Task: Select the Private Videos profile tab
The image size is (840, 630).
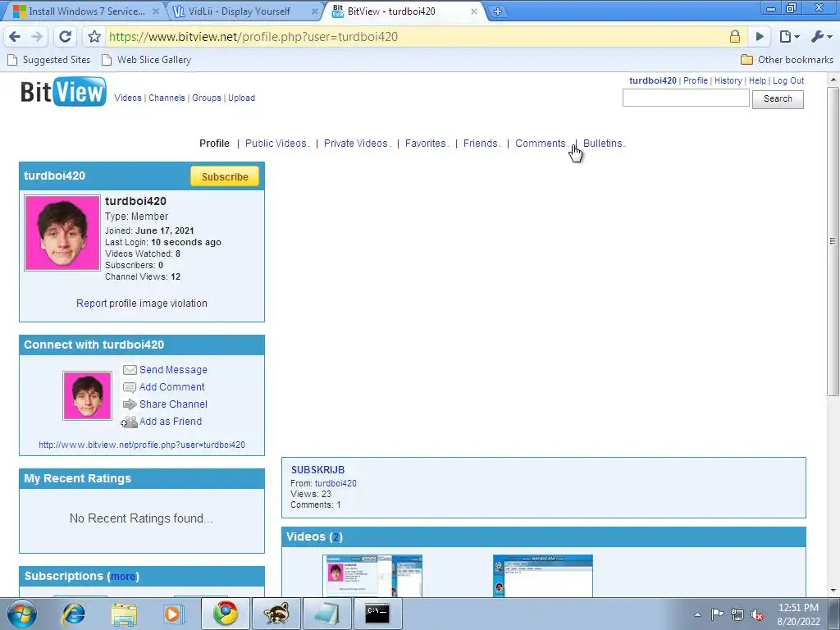Action: (356, 144)
